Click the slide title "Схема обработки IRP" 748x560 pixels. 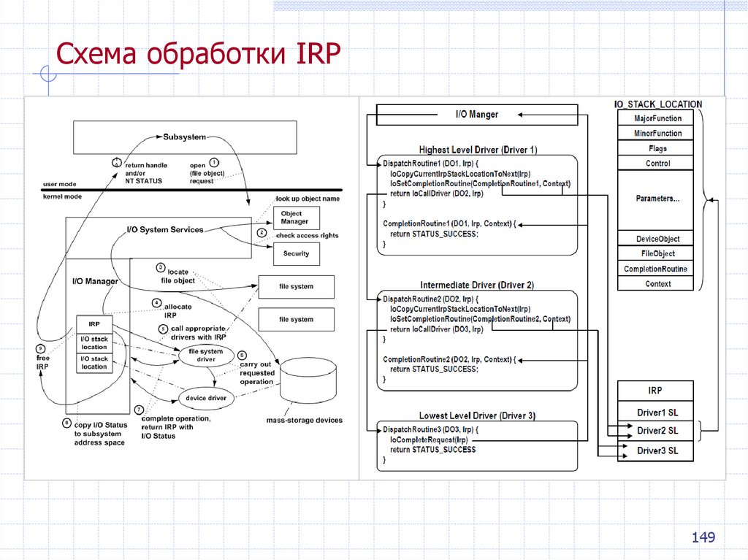(x=199, y=53)
